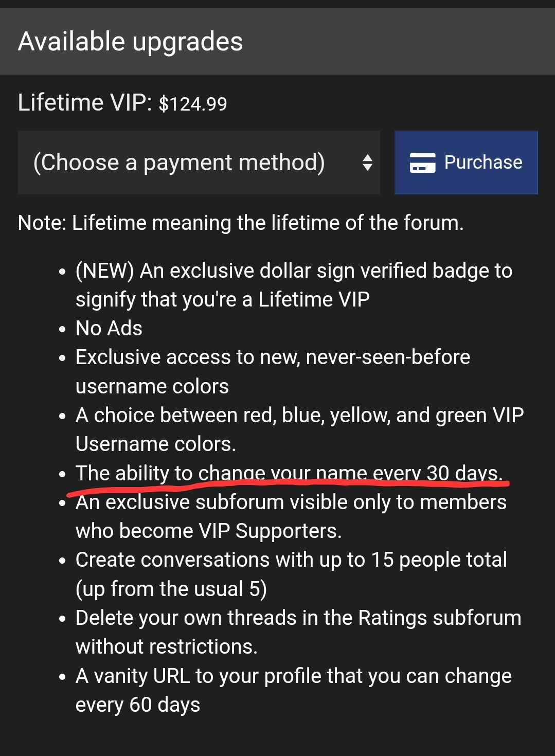Select the Available upgrades header bar
Image resolution: width=555 pixels, height=756 pixels.
[130, 41]
